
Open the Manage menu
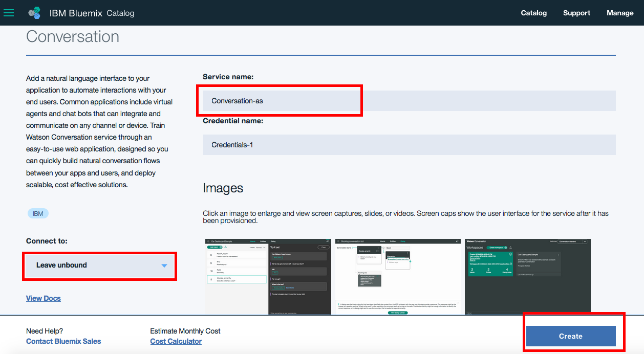(x=620, y=13)
